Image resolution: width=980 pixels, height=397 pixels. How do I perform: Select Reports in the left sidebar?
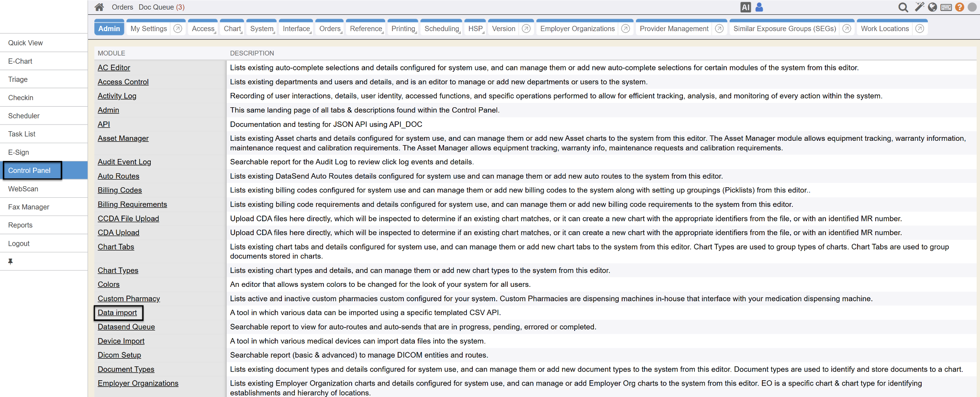point(21,225)
